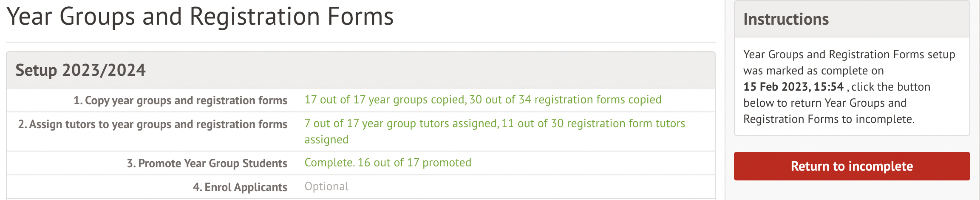Click the 'Optional' status for Enrol Applicants

[x=326, y=186]
